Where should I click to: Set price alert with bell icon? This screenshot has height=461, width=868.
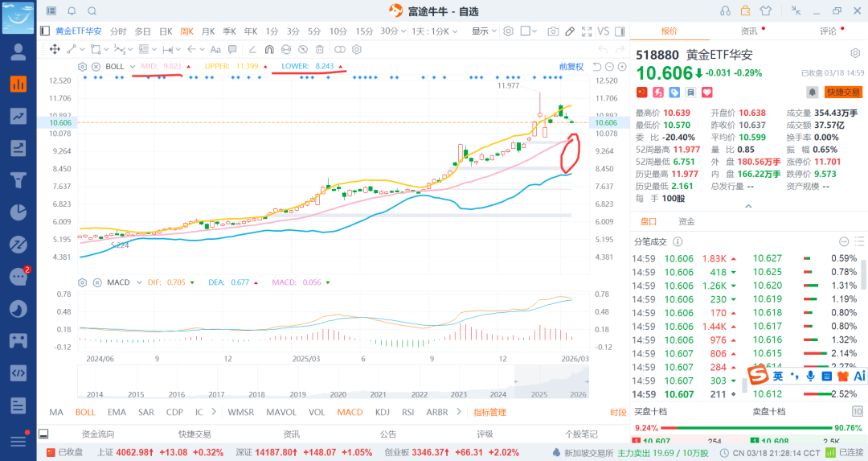click(812, 92)
